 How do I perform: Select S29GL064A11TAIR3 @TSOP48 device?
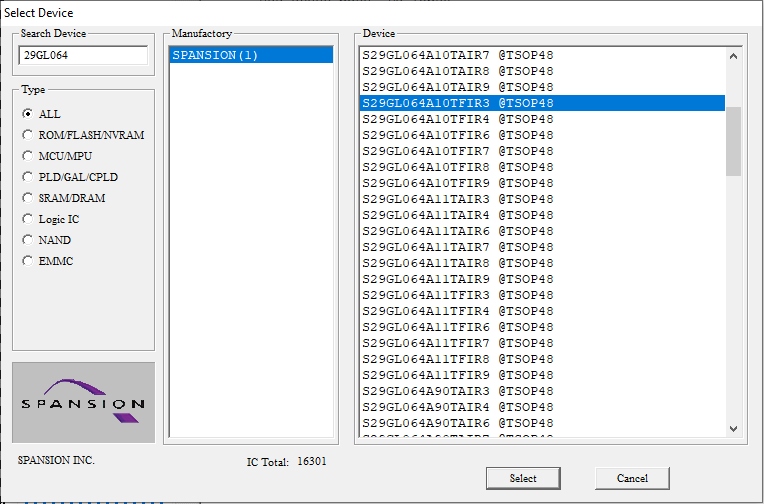pyautogui.click(x=542, y=199)
